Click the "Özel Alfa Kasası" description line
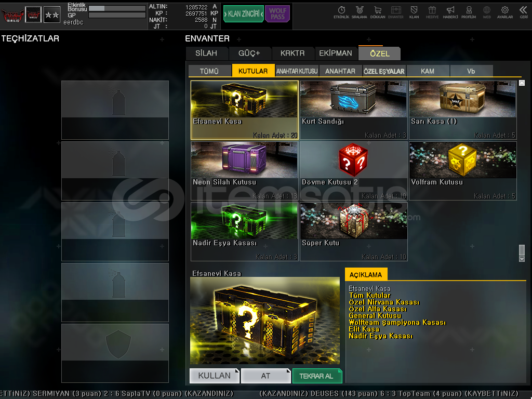Image resolution: width=532 pixels, height=399 pixels. click(378, 309)
